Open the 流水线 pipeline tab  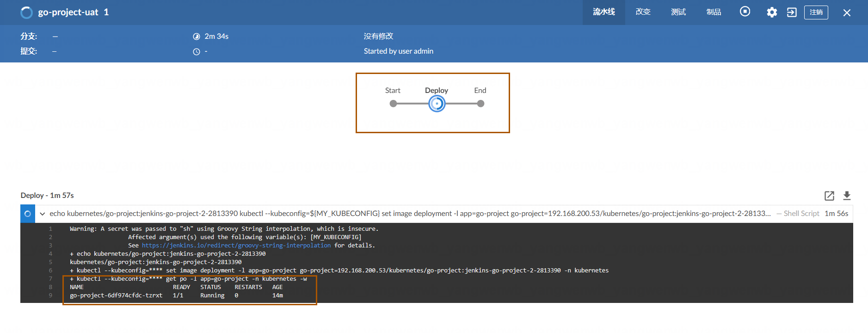pos(603,12)
